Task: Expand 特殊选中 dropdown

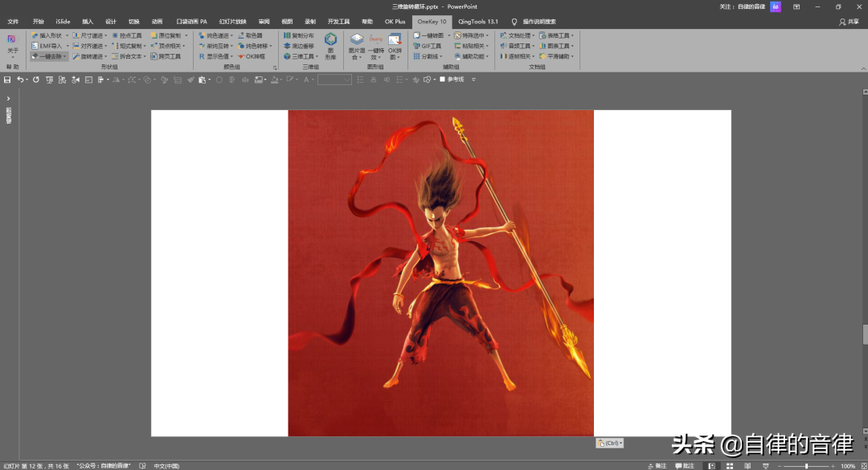Action: [x=487, y=35]
